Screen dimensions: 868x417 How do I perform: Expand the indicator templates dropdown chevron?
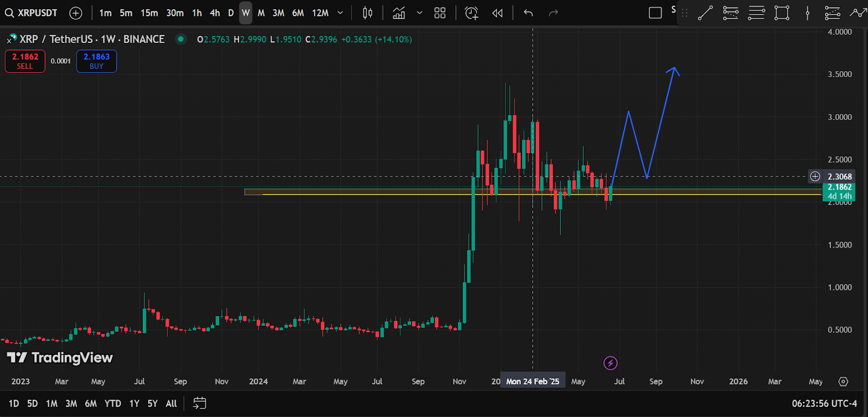tap(419, 13)
